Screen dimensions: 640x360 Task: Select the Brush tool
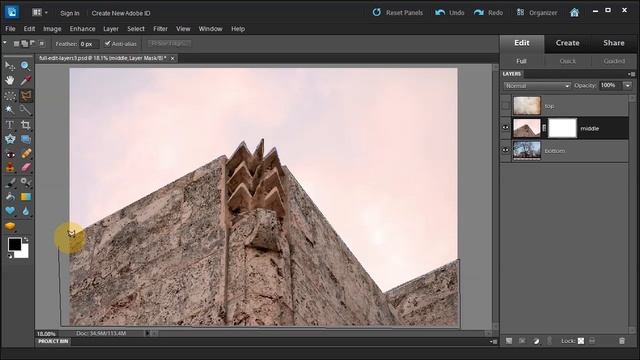[10, 182]
